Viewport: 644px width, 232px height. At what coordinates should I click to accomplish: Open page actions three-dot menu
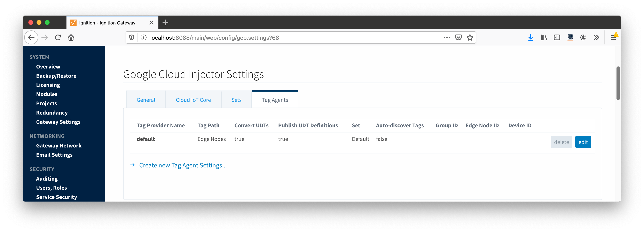(447, 38)
